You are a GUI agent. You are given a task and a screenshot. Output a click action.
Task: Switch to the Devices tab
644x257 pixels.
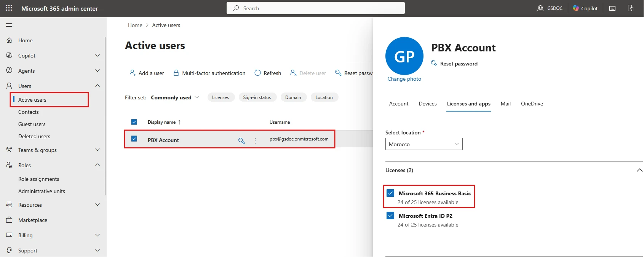tap(428, 104)
